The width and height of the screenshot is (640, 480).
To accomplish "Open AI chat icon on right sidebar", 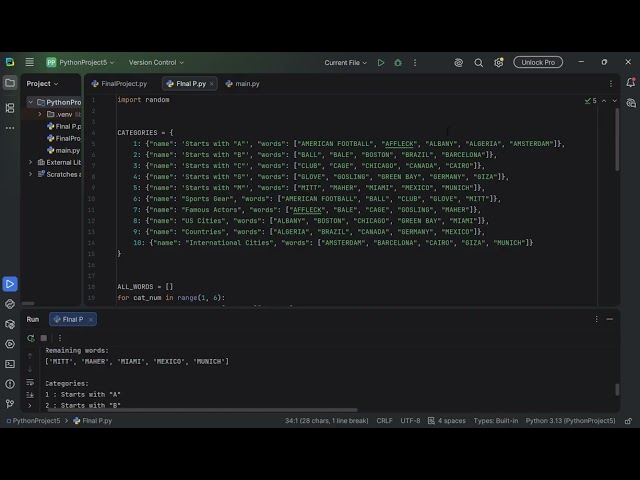I will pos(631,103).
